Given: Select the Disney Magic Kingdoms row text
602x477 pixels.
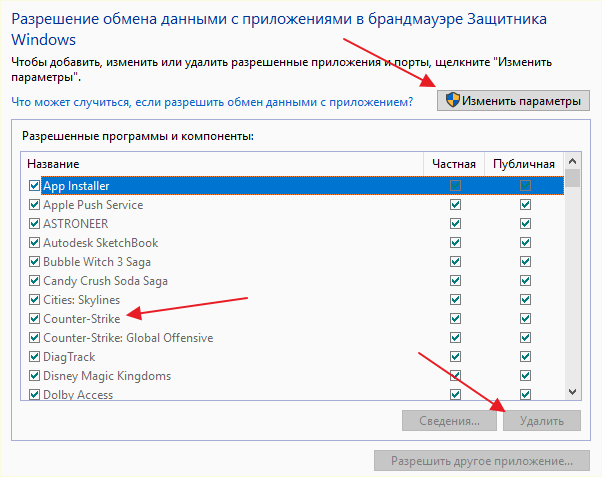Looking at the screenshot, I should coord(107,376).
